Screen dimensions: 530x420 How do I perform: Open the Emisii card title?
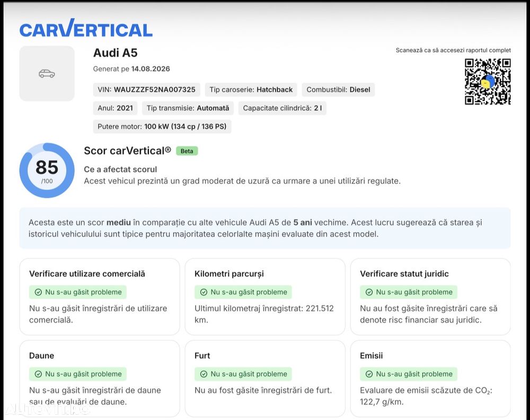(372, 356)
